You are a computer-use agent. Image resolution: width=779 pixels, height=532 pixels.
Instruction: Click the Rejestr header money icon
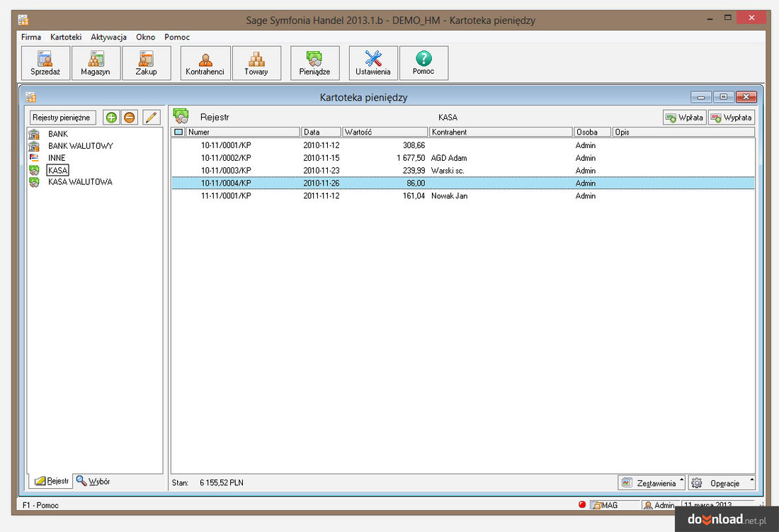[x=181, y=116]
